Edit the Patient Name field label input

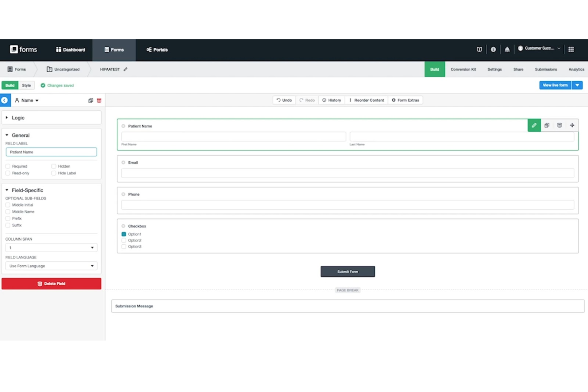tap(51, 152)
